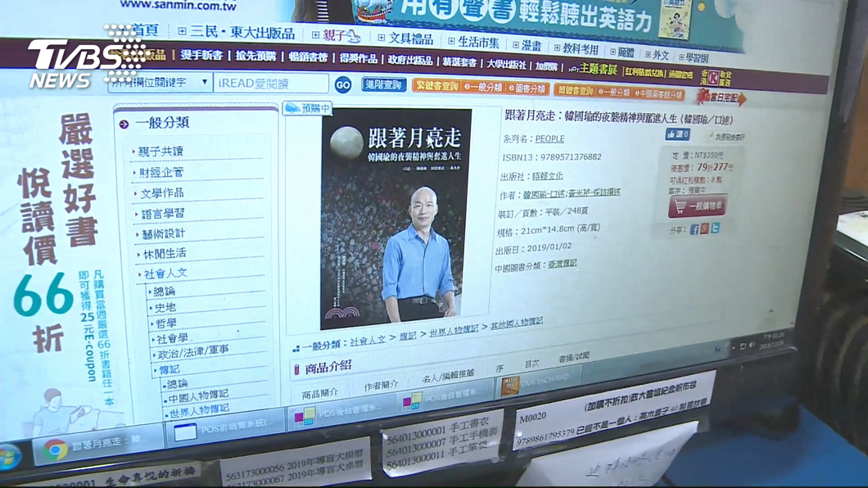The image size is (868, 488).
Task: Select 財經企管 category
Action: click(161, 172)
